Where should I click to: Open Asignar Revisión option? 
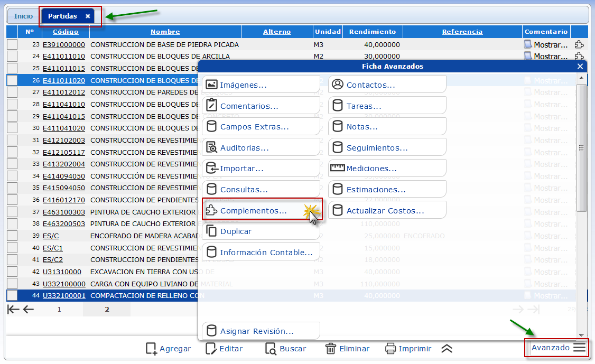pyautogui.click(x=261, y=331)
